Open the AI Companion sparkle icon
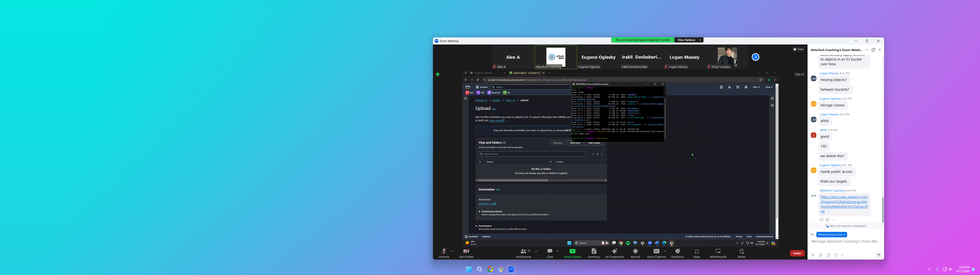 point(614,252)
